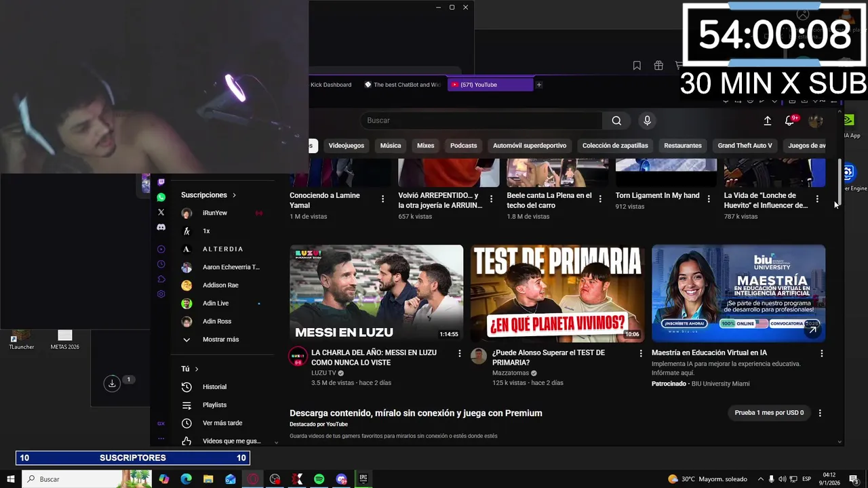The height and width of the screenshot is (488, 868).
Task: Open Microsoft Edge from the taskbar
Action: pos(186,479)
